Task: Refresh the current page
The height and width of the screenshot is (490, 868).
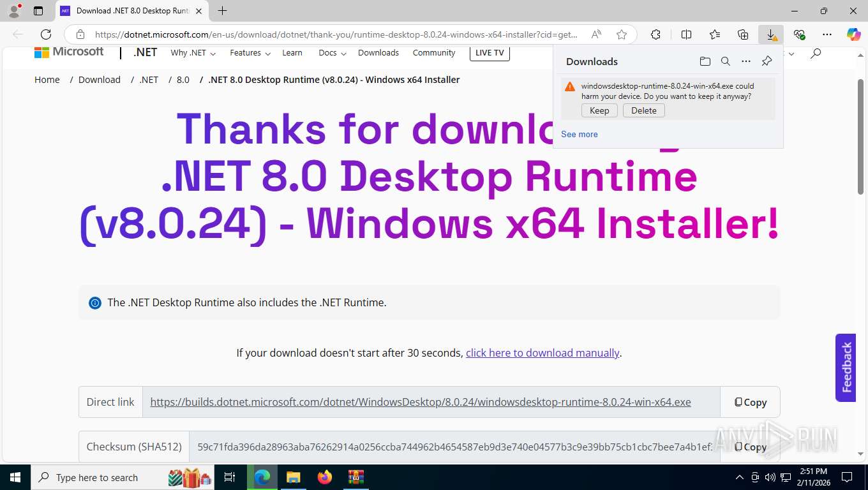Action: (46, 34)
